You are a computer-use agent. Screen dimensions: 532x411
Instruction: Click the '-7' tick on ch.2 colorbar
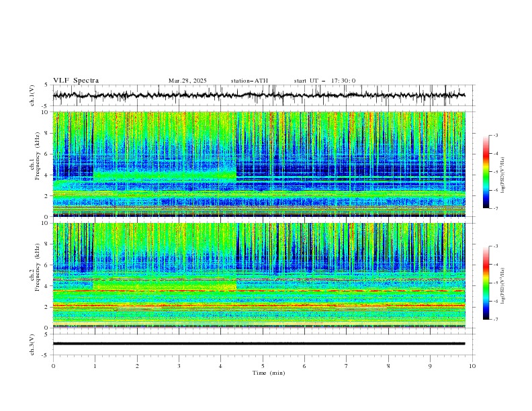(x=496, y=320)
